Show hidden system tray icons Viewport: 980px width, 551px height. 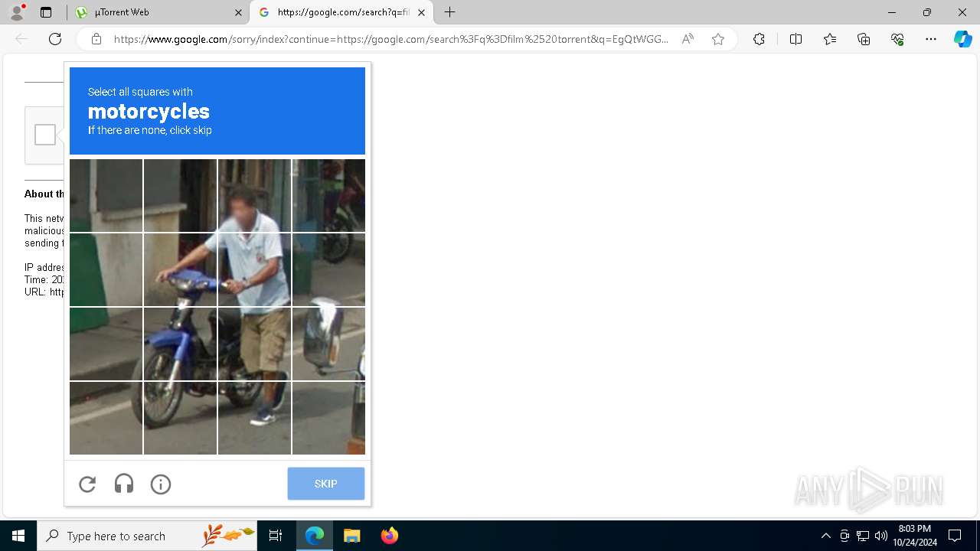click(x=825, y=536)
